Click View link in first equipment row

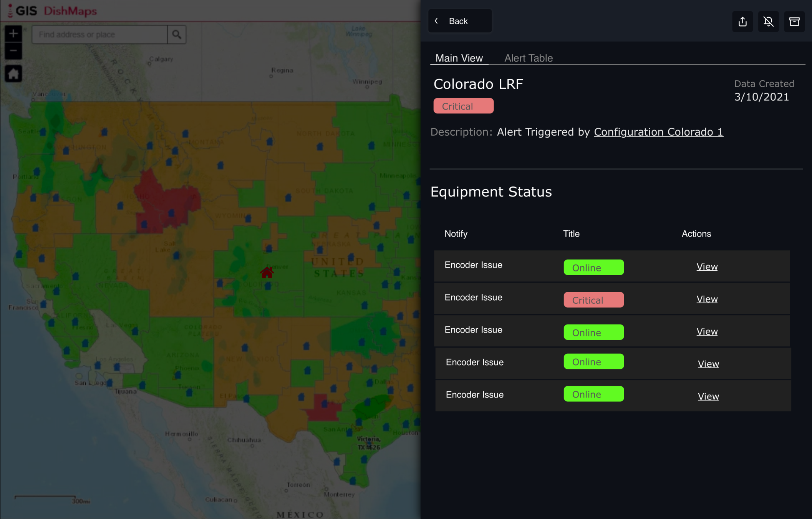click(x=707, y=267)
